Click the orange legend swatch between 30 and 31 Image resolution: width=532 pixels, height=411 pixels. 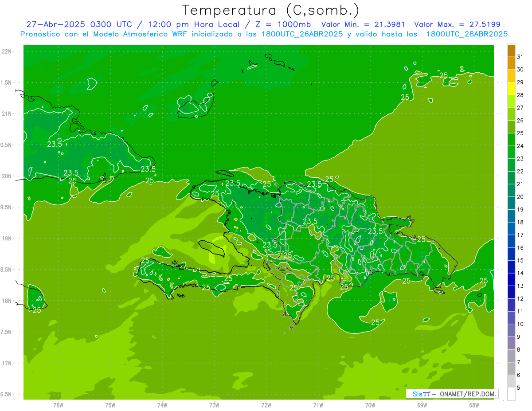[x=511, y=63]
